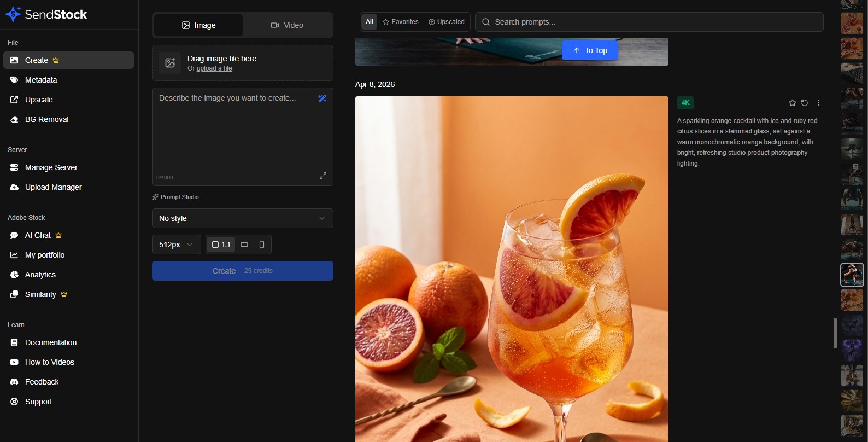Switch to the Video tab
The width and height of the screenshot is (868, 442).
coord(287,25)
